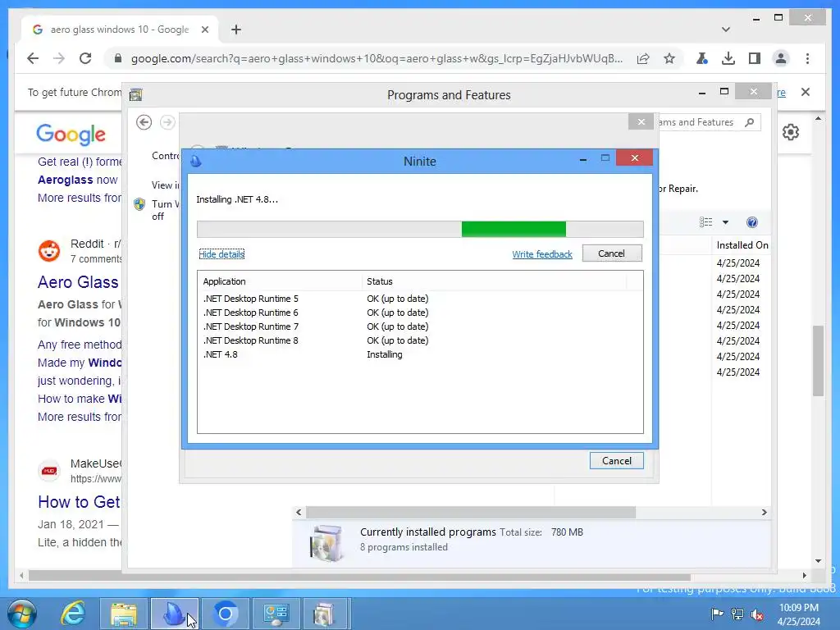Click Hide details link in Ninite
Screen dimensions: 840x630
(221, 254)
